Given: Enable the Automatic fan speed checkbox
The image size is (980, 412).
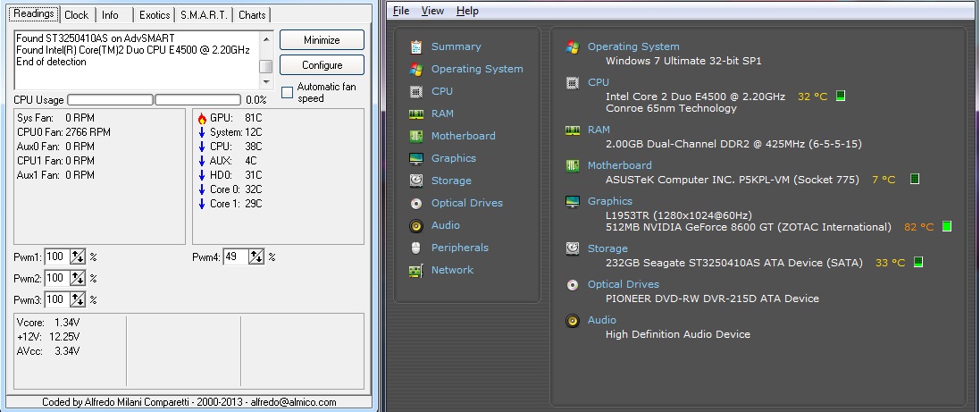Looking at the screenshot, I should 287,92.
